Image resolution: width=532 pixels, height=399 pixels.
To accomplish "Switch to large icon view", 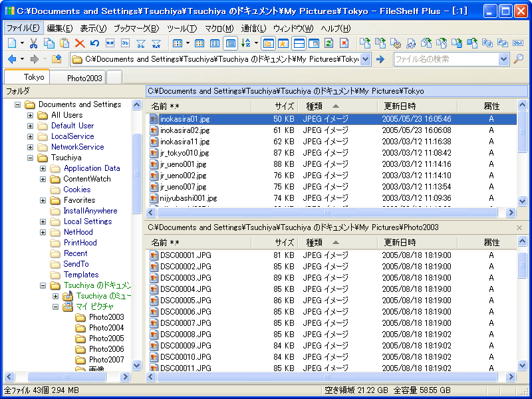I will [178, 43].
